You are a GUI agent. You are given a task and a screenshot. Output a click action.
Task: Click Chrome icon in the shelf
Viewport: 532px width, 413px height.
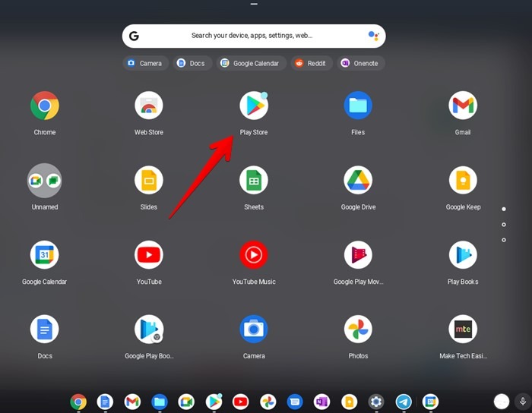[x=78, y=402]
